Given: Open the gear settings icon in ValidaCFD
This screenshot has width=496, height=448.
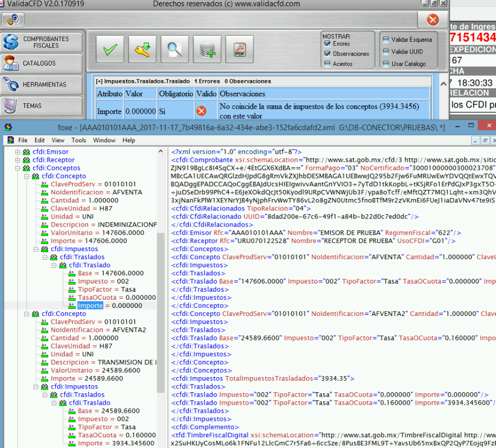Looking at the screenshot, I should [x=13, y=19].
